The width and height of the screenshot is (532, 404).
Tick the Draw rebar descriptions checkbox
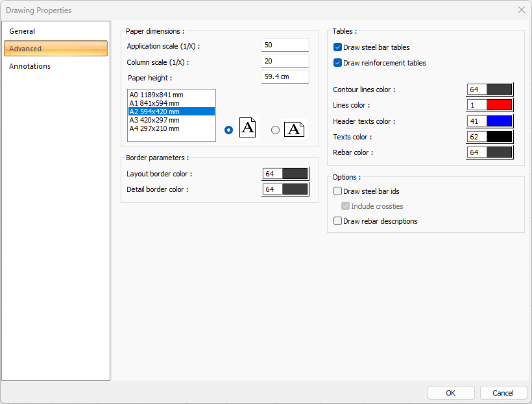coord(338,221)
